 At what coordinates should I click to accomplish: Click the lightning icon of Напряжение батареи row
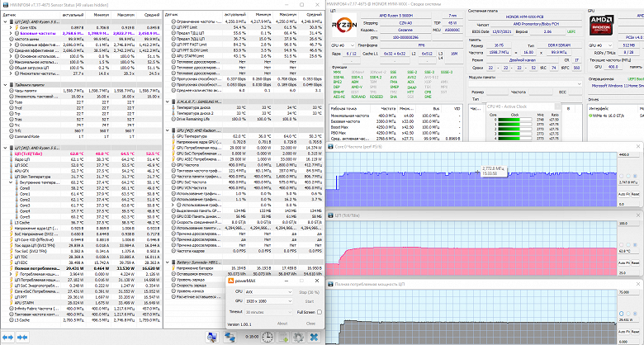tap(173, 267)
